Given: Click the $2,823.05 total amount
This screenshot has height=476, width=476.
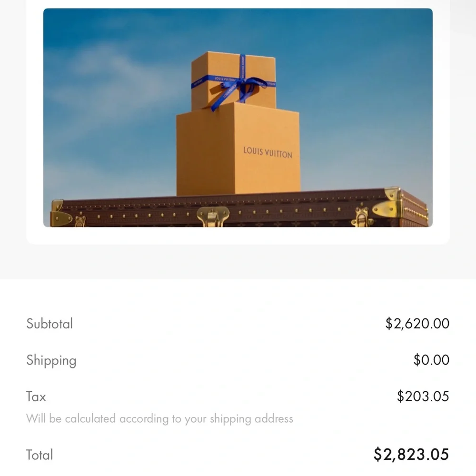Looking at the screenshot, I should tap(411, 455).
